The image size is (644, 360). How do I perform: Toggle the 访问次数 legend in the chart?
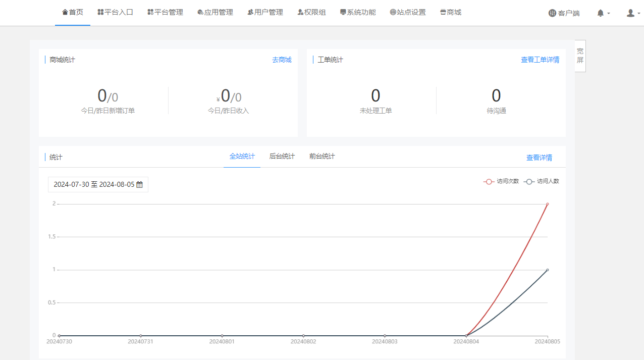pyautogui.click(x=501, y=181)
